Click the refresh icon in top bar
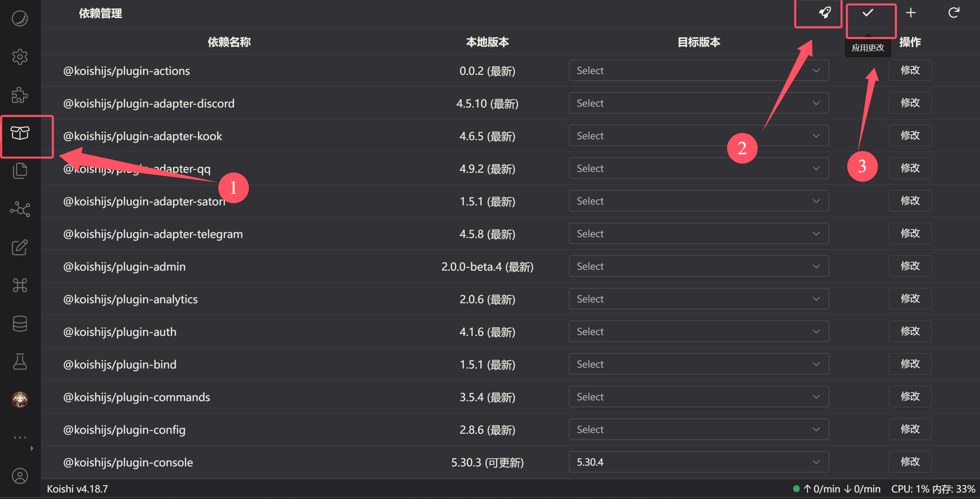The width and height of the screenshot is (980, 499). (x=954, y=13)
